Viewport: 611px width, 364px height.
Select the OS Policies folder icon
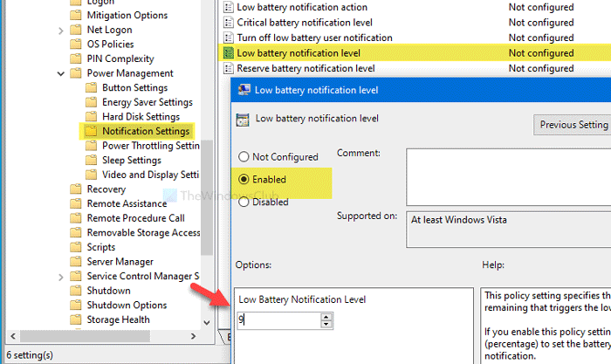[x=76, y=44]
